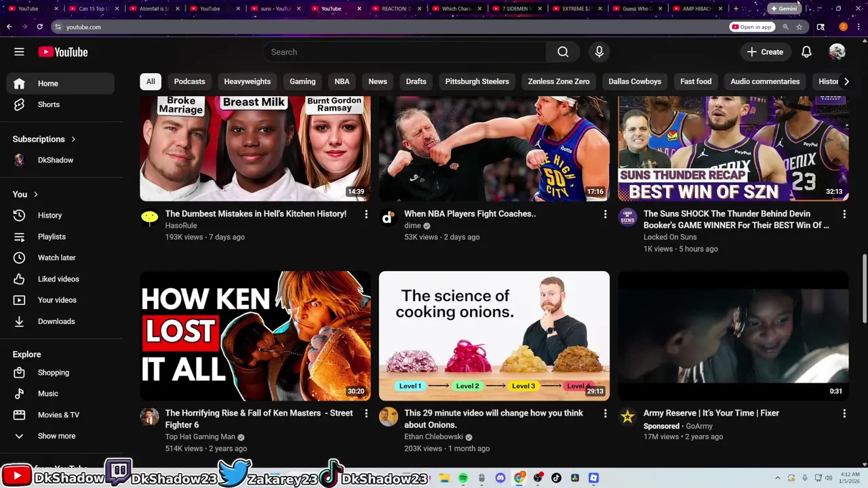The width and height of the screenshot is (868, 488).
Task: Open options for Ken Masters video
Action: pos(366,413)
